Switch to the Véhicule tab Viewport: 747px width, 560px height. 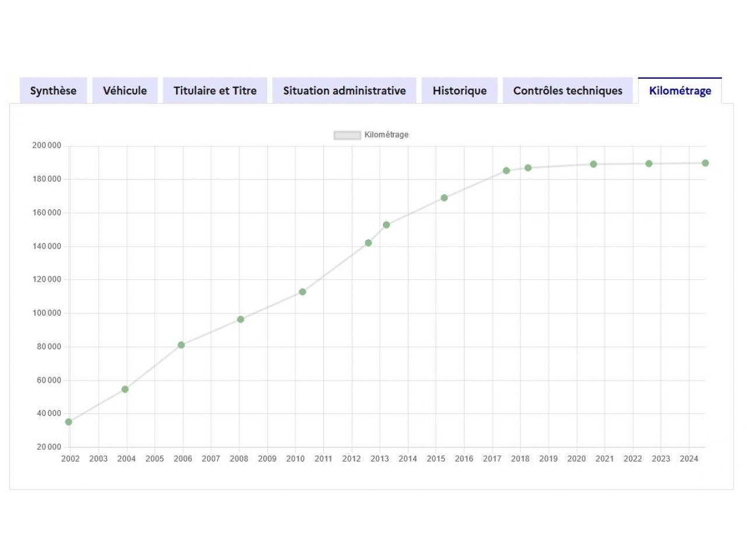[x=125, y=90]
